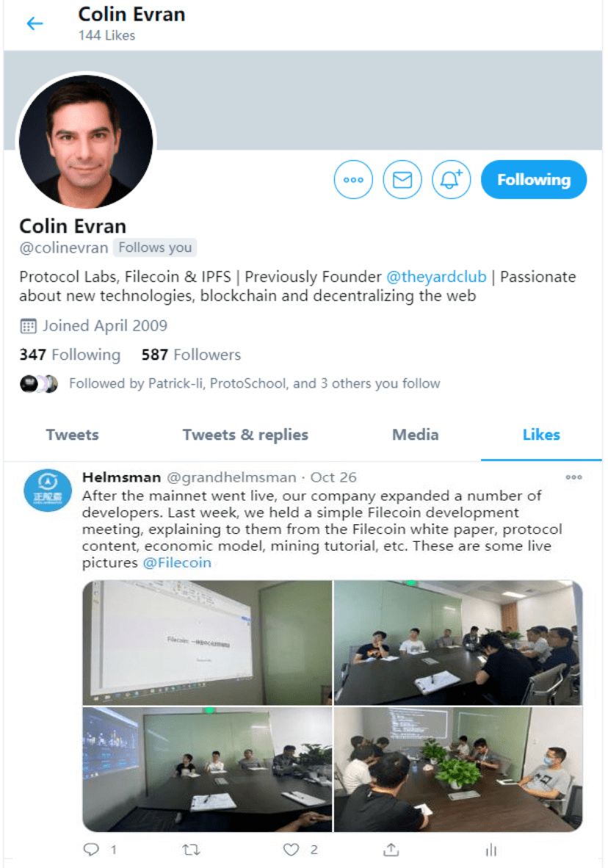Retweet the Helmsman tweet
This screenshot has width=608, height=868.
pos(191,849)
